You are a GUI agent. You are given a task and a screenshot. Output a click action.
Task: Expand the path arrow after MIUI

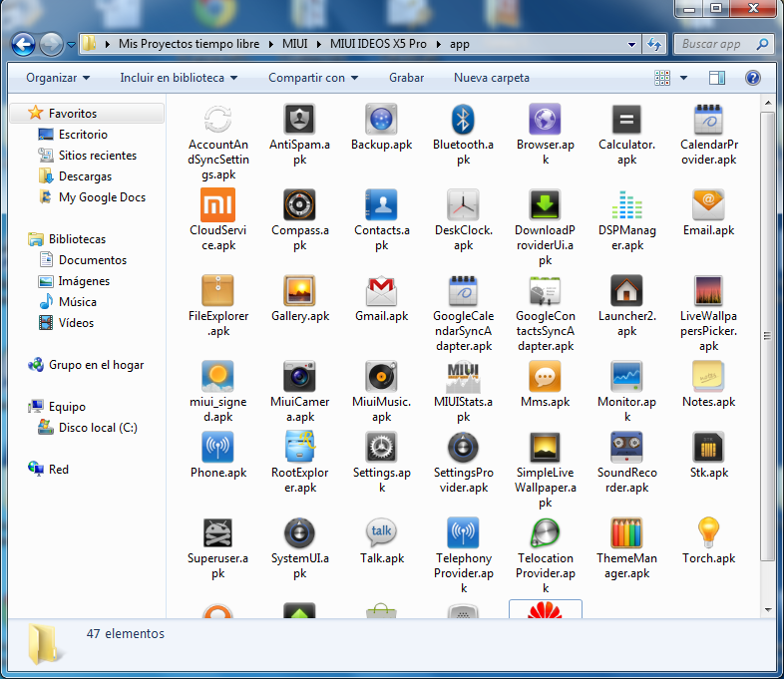(318, 44)
